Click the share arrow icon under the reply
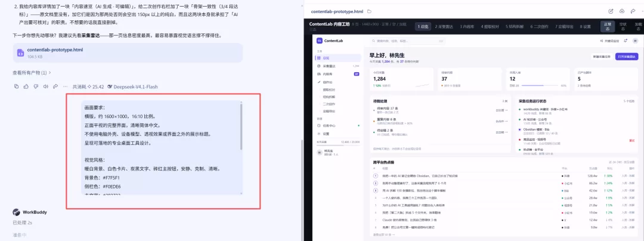 55,86
